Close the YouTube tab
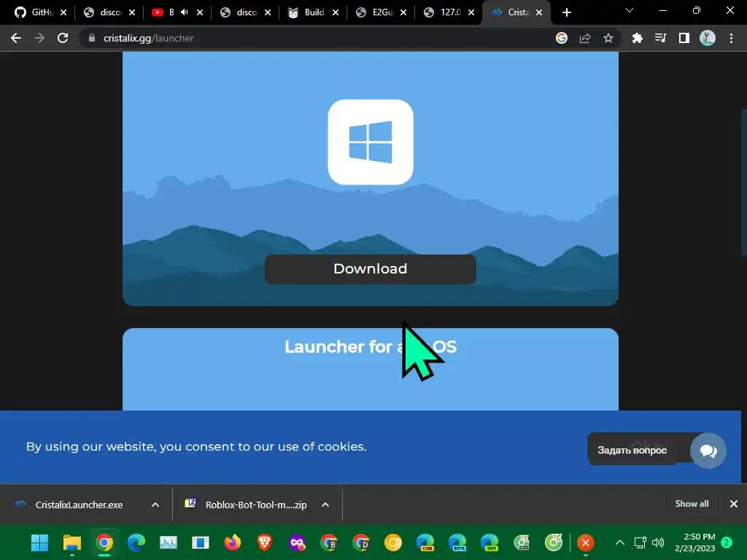Viewport: 747px width, 560px height. pyautogui.click(x=200, y=12)
